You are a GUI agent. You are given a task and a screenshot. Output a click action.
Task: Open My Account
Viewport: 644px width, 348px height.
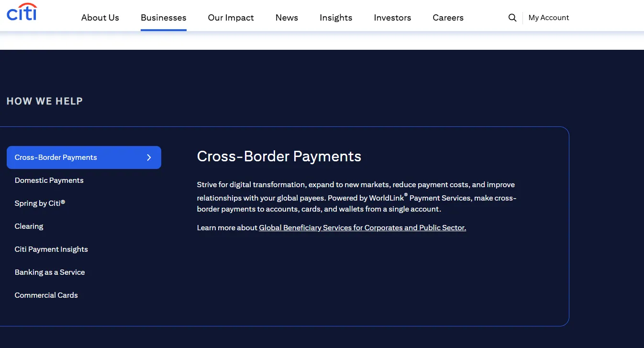[x=549, y=18]
